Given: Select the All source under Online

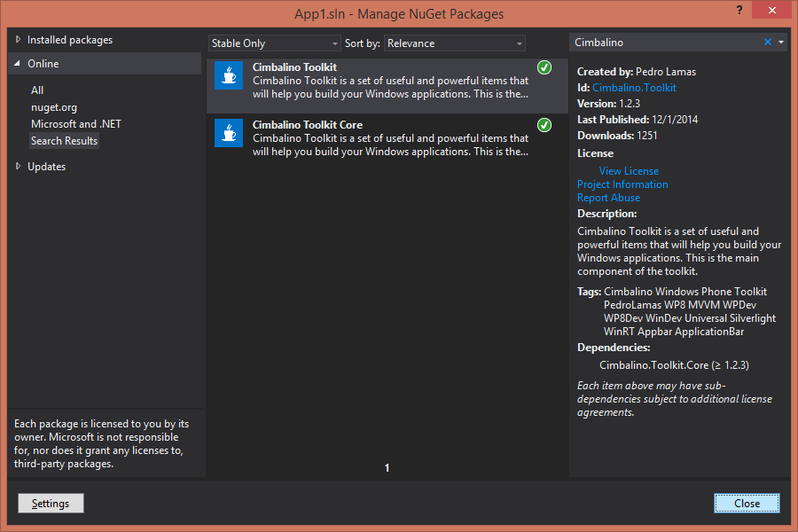Looking at the screenshot, I should (x=37, y=90).
